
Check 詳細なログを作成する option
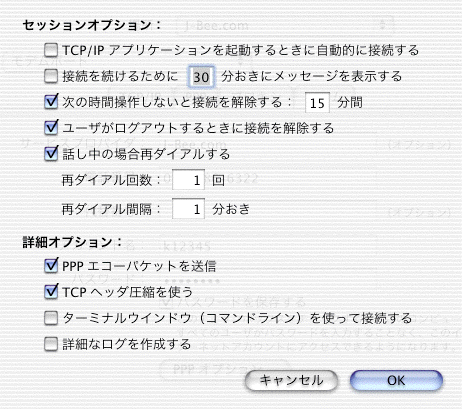click(x=51, y=344)
